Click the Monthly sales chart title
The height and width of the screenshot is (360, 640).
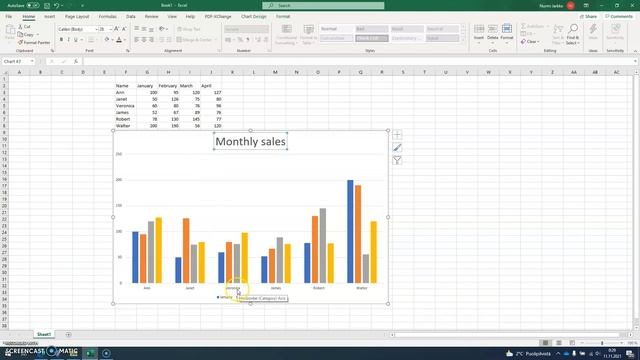click(x=251, y=141)
